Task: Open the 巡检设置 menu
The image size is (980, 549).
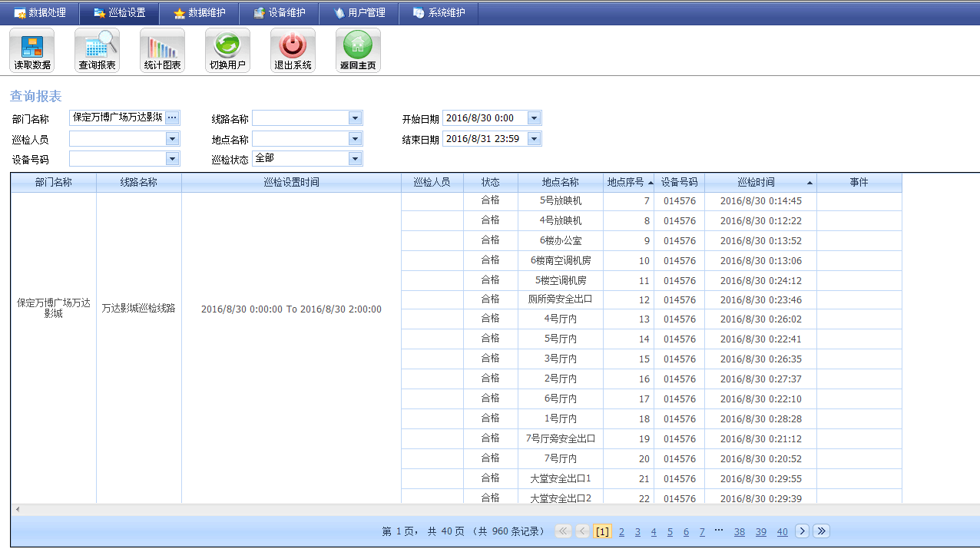Action: click(x=119, y=13)
